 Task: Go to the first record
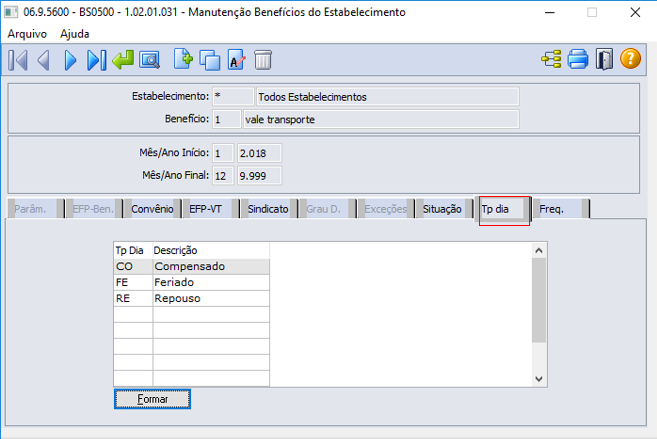pos(18,60)
